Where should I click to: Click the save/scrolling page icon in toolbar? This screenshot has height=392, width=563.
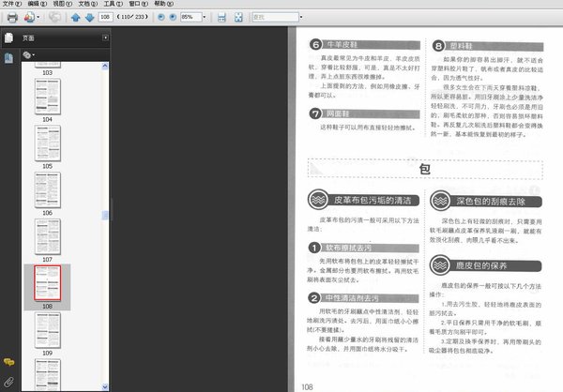click(222, 17)
